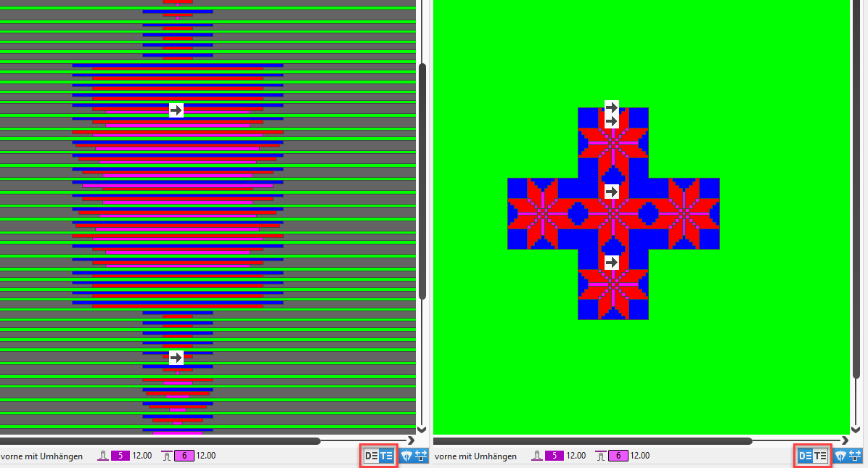Activate D view in right pane
This screenshot has width=868, height=468.
point(805,456)
